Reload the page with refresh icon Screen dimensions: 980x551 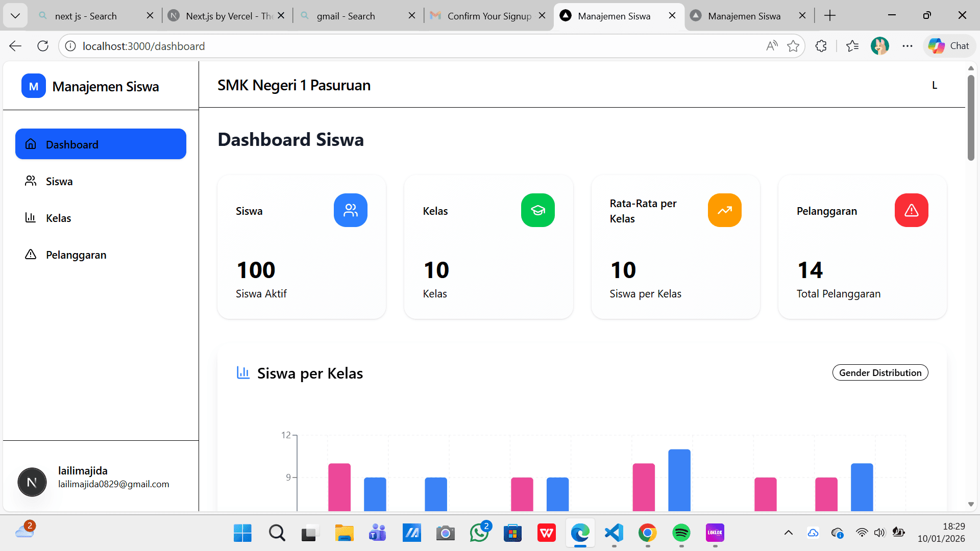click(x=43, y=46)
